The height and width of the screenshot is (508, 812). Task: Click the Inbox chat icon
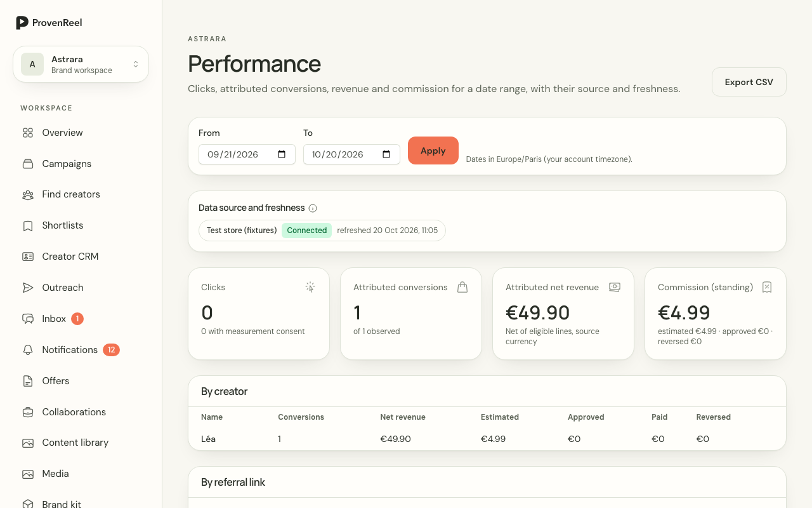[28, 319]
